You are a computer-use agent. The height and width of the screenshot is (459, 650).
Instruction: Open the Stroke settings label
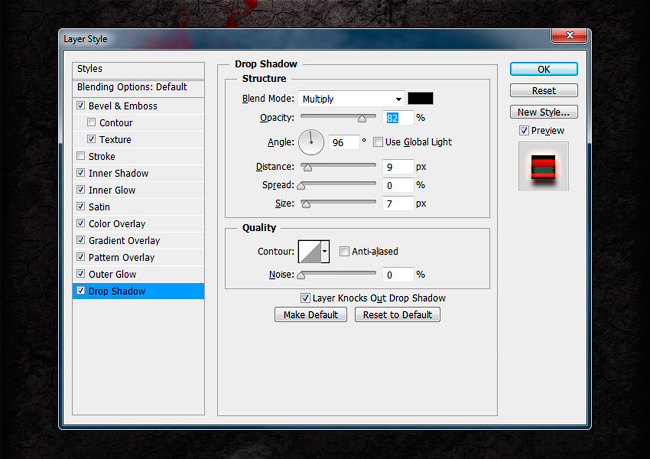click(x=102, y=156)
